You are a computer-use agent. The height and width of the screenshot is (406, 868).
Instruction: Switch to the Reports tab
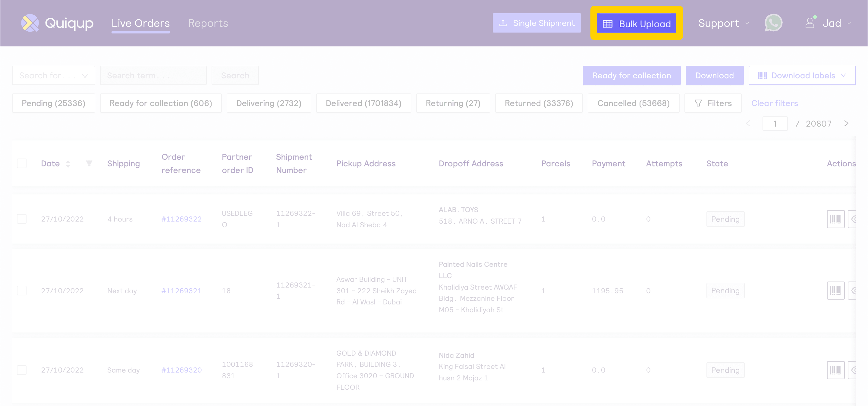coord(208,23)
